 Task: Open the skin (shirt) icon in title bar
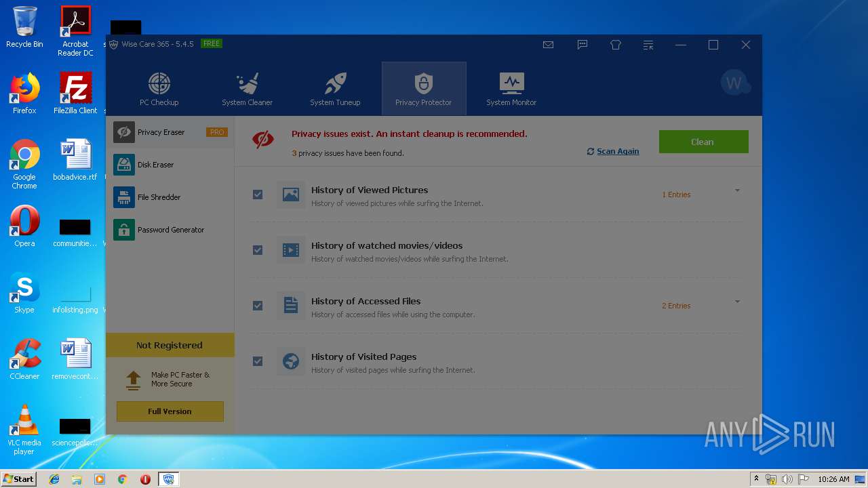(616, 45)
